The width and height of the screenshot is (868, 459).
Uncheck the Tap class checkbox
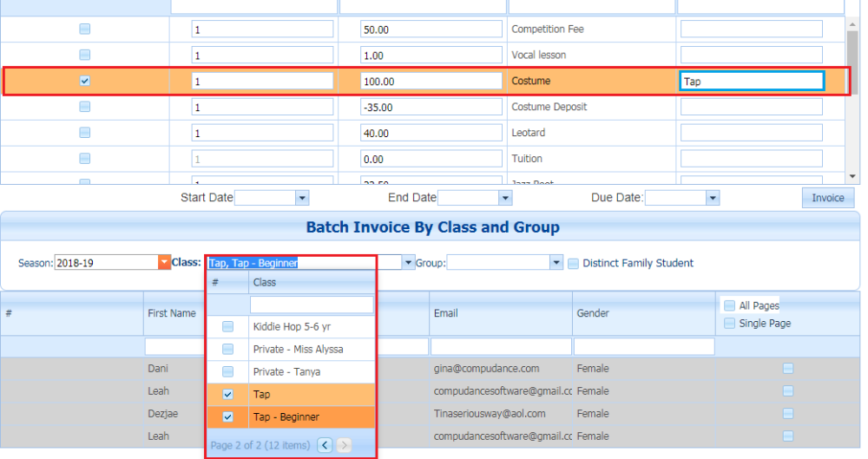[227, 394]
